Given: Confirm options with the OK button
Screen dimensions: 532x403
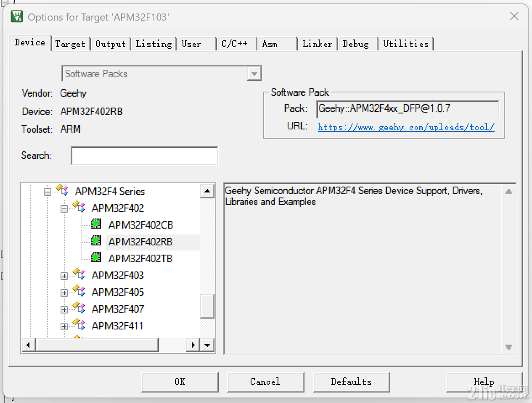Looking at the screenshot, I should click(180, 382).
